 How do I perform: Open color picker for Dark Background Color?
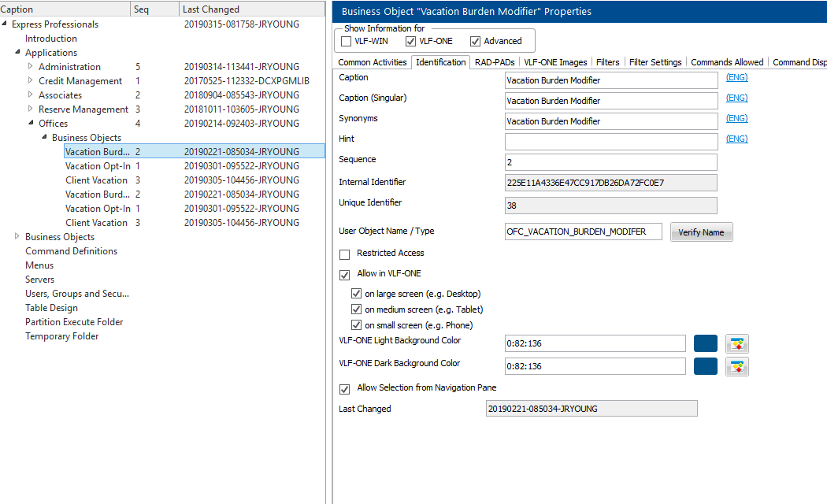tap(736, 366)
